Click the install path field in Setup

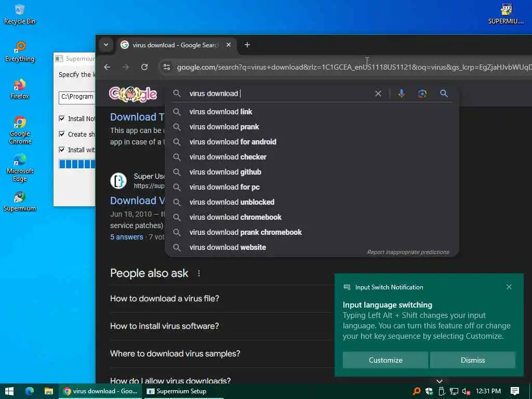point(77,97)
